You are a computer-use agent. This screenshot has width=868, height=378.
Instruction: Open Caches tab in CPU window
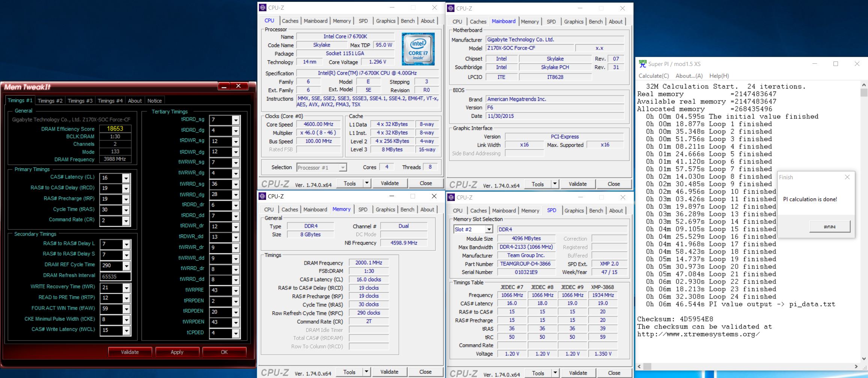tap(290, 21)
